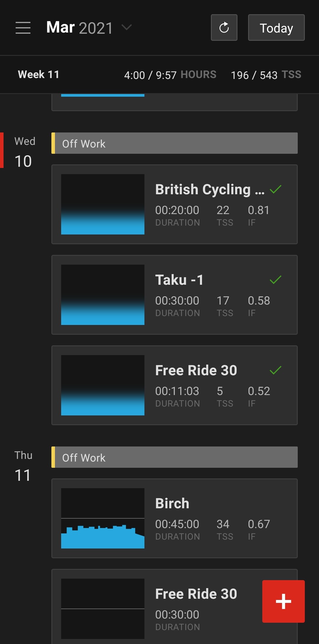Select the Birch workout title
This screenshot has width=319, height=644.
172,503
